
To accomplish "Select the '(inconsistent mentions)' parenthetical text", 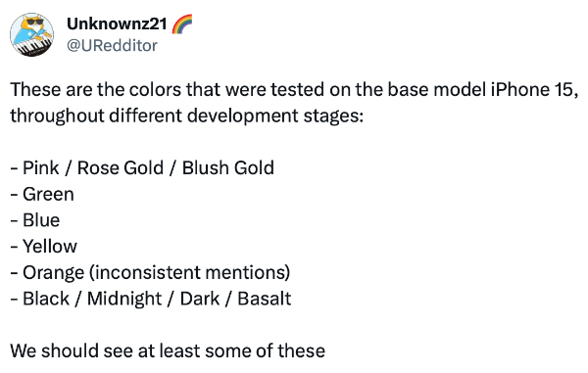I will pos(189,272).
